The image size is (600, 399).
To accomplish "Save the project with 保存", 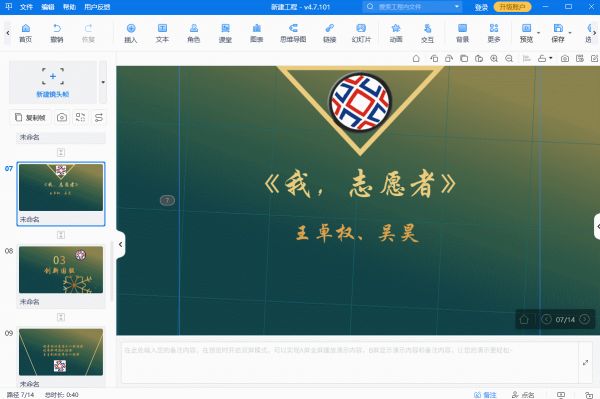I will pyautogui.click(x=558, y=33).
